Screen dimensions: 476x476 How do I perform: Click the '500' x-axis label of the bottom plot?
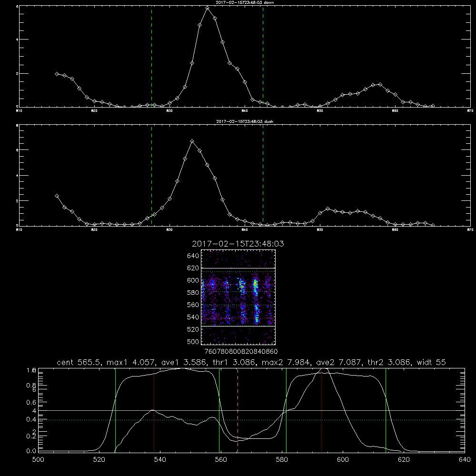(x=38, y=460)
